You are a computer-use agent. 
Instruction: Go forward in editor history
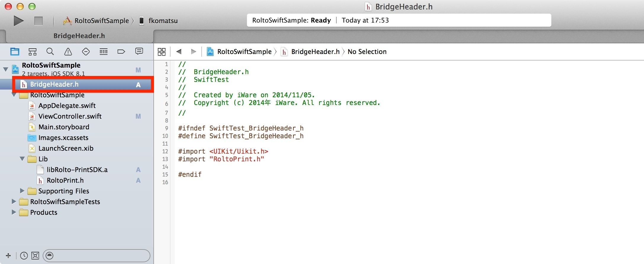[193, 52]
